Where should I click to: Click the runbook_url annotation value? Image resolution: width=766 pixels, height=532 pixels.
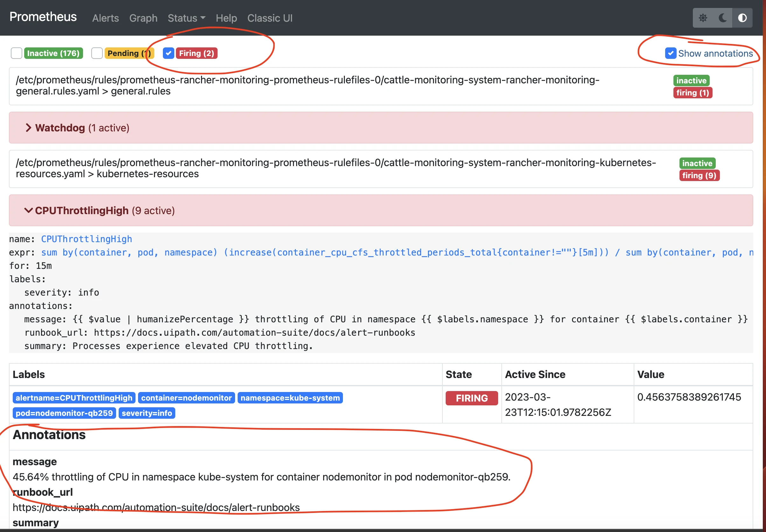tap(156, 507)
